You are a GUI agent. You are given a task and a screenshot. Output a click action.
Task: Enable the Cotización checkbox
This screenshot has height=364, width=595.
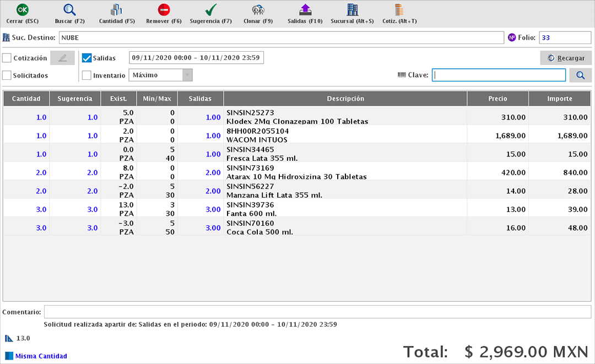point(7,57)
